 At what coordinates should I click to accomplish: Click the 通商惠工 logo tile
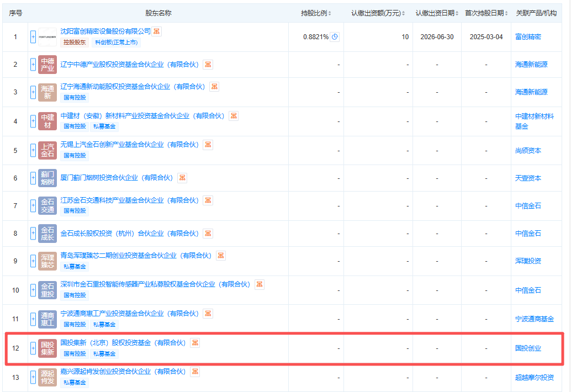pyautogui.click(x=47, y=319)
